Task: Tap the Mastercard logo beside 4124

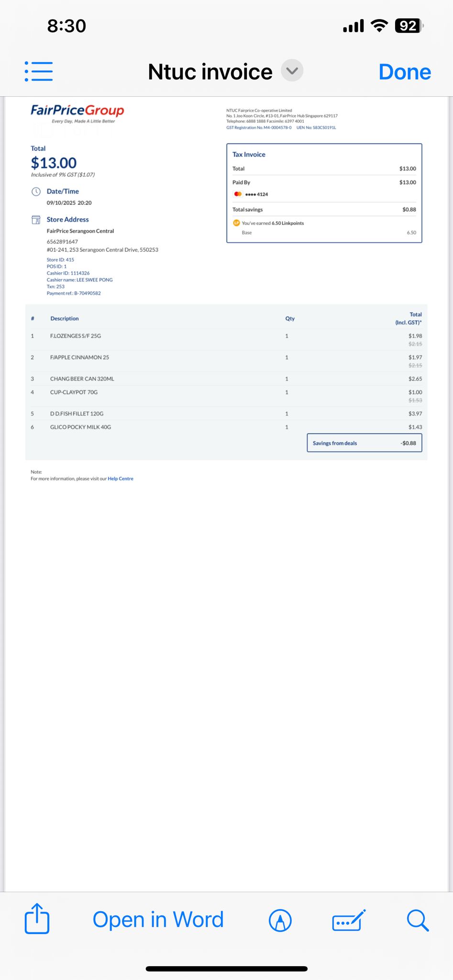Action: click(x=238, y=194)
